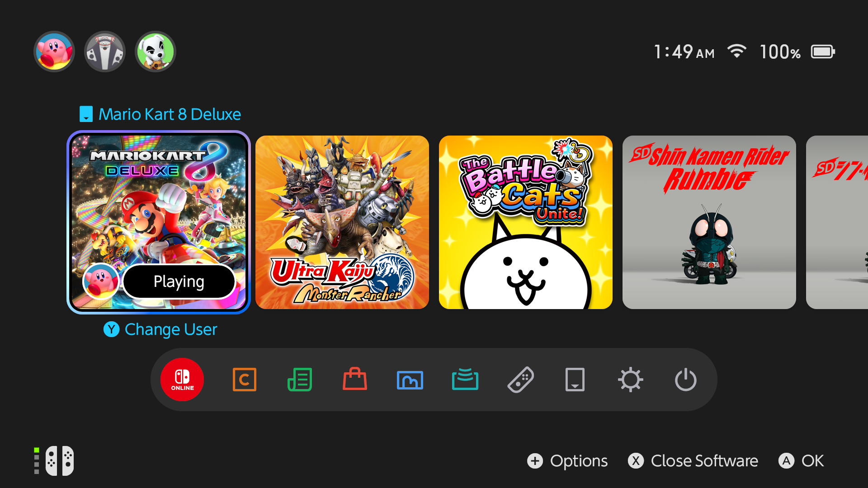Select the Kirby user profile avatar
Viewport: 868px width, 488px height.
click(x=54, y=52)
